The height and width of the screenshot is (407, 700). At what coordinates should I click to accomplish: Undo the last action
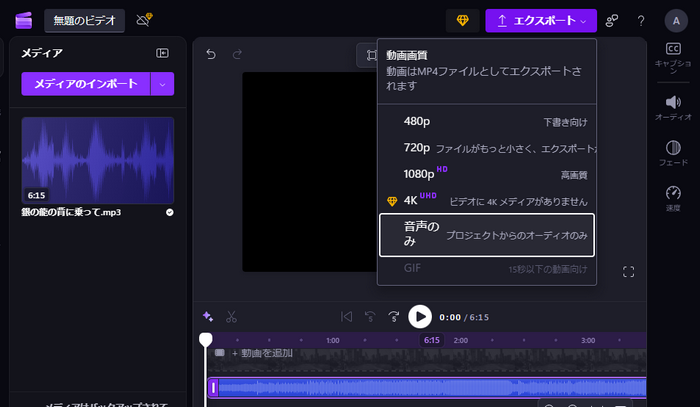[x=211, y=54]
